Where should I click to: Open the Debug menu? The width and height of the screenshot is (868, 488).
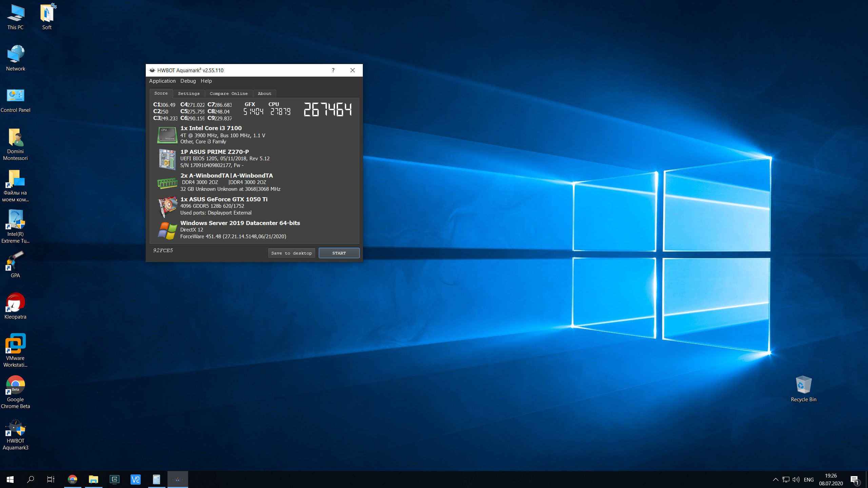point(188,81)
